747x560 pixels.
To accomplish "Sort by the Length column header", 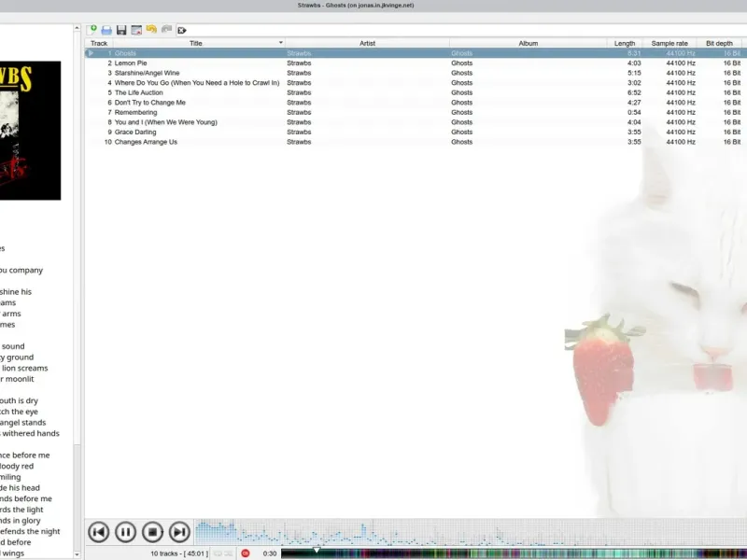I will 624,43.
